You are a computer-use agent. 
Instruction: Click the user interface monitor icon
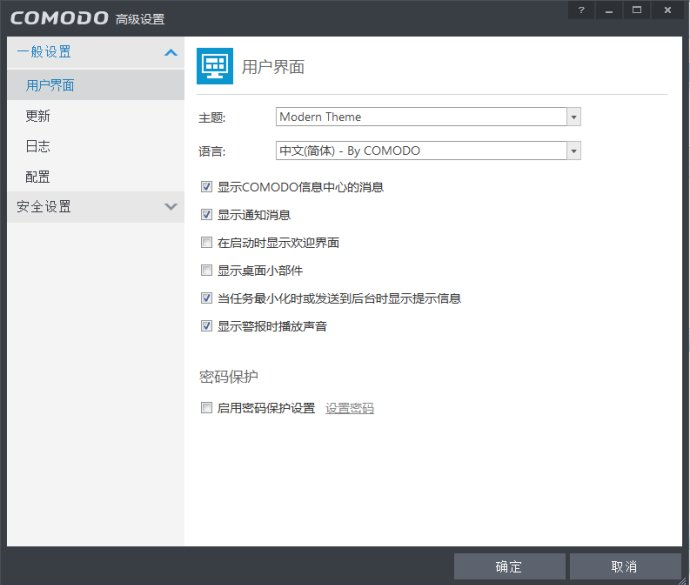point(215,66)
